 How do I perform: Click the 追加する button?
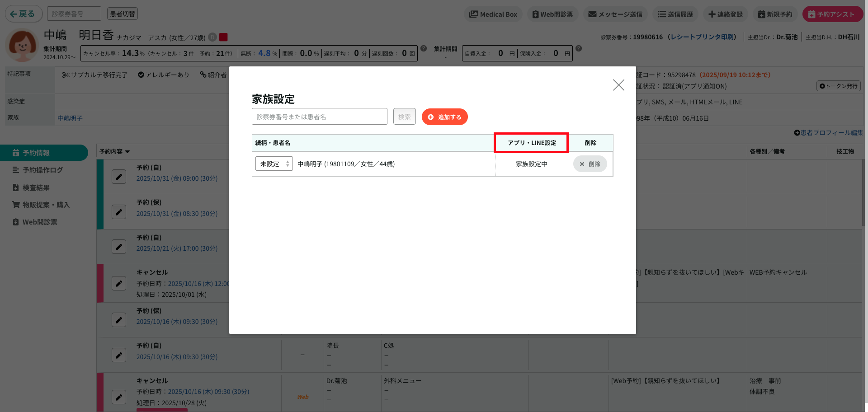coord(444,117)
